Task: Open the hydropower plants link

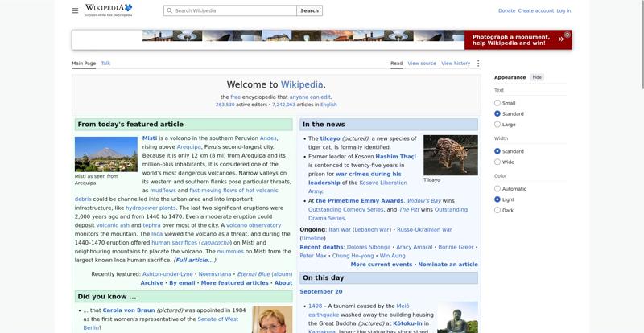Action: click(x=151, y=208)
